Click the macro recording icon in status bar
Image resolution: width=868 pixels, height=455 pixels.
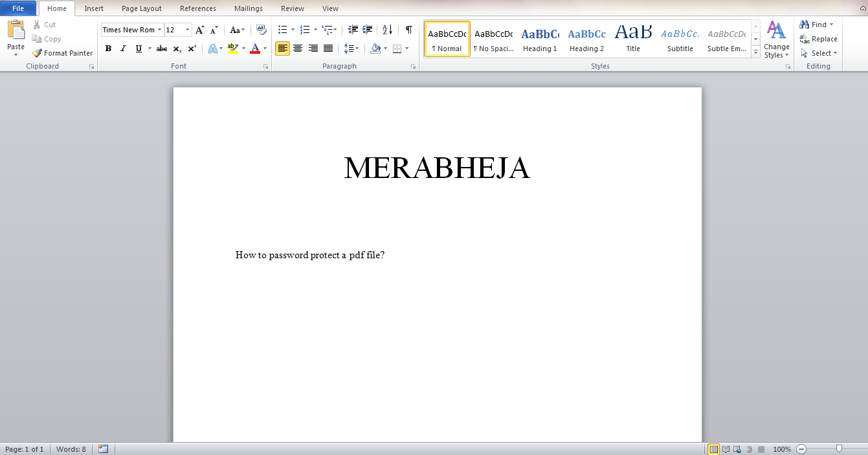click(x=103, y=449)
